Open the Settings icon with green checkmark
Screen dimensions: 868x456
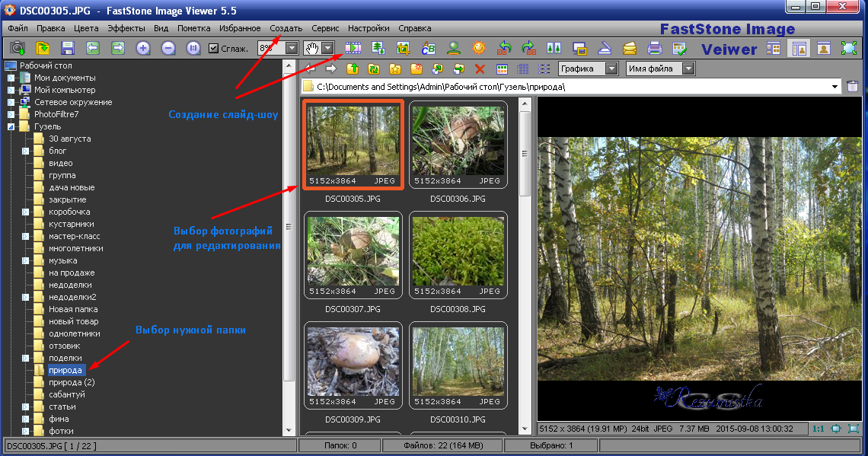click(680, 49)
